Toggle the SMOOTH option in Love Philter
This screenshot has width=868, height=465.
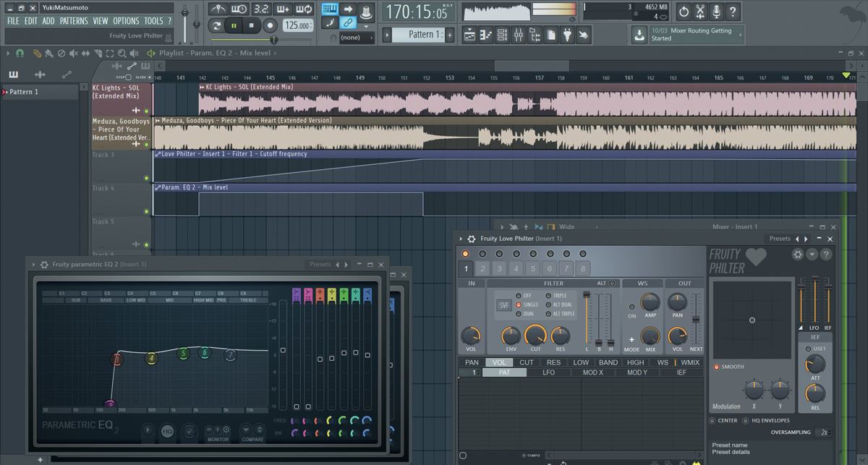tap(717, 367)
